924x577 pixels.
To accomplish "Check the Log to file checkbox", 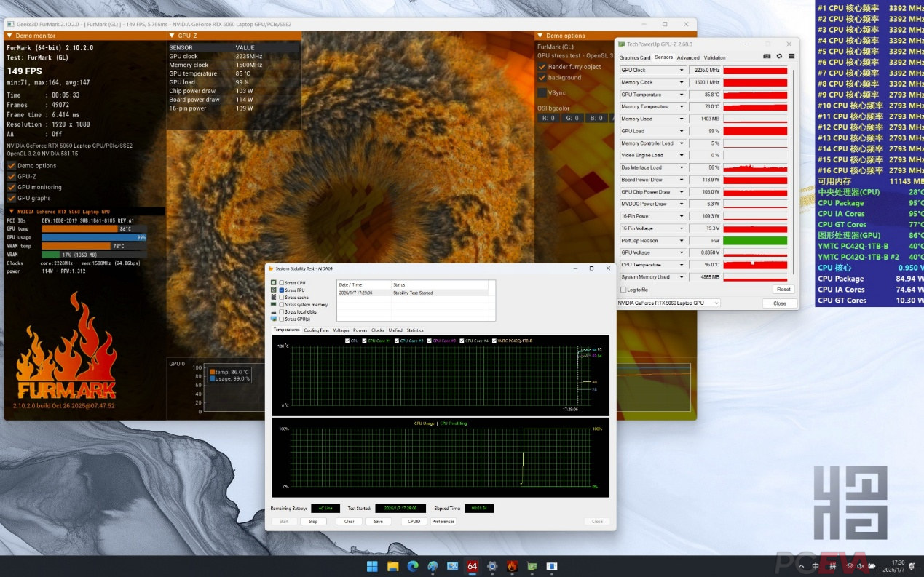I will (x=623, y=290).
